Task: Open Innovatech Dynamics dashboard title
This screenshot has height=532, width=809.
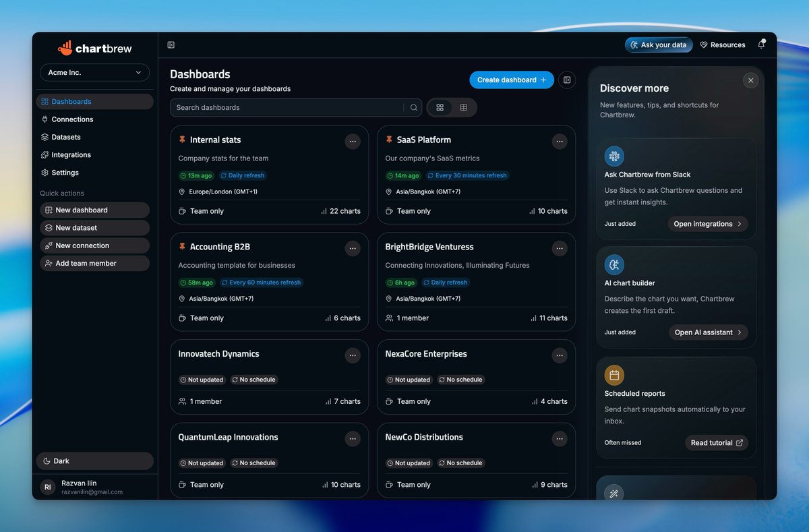Action: (218, 354)
